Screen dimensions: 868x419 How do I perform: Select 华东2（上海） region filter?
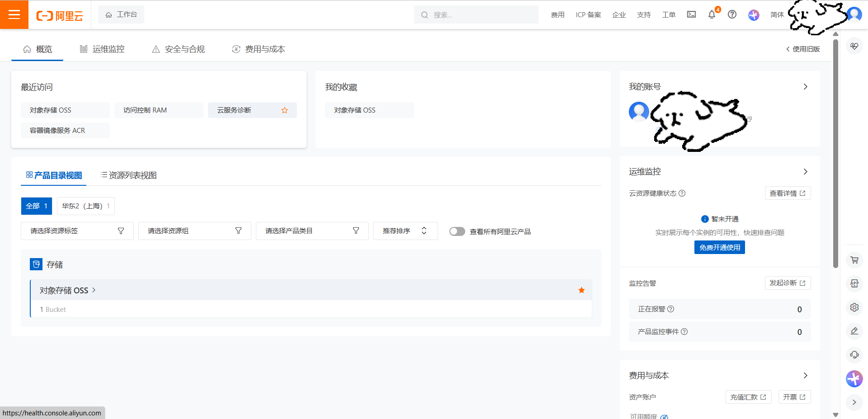[x=86, y=206]
